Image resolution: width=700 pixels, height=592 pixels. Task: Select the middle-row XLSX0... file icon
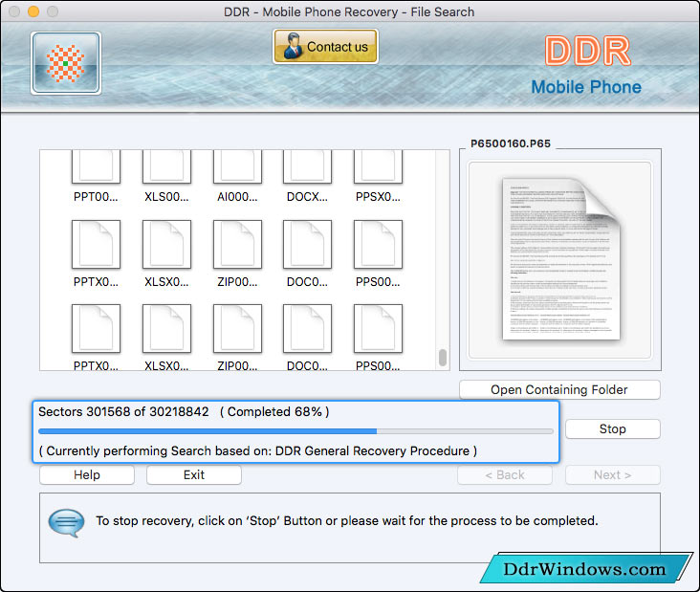click(x=166, y=244)
